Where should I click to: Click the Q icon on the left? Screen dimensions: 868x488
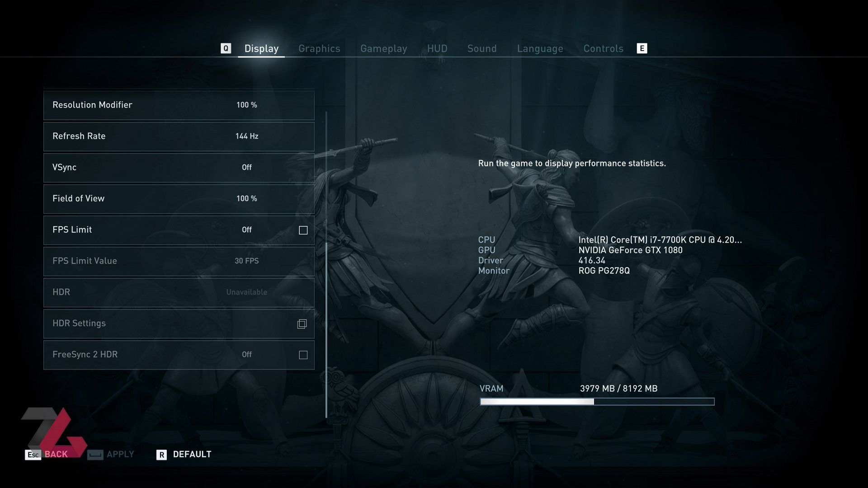pos(225,48)
